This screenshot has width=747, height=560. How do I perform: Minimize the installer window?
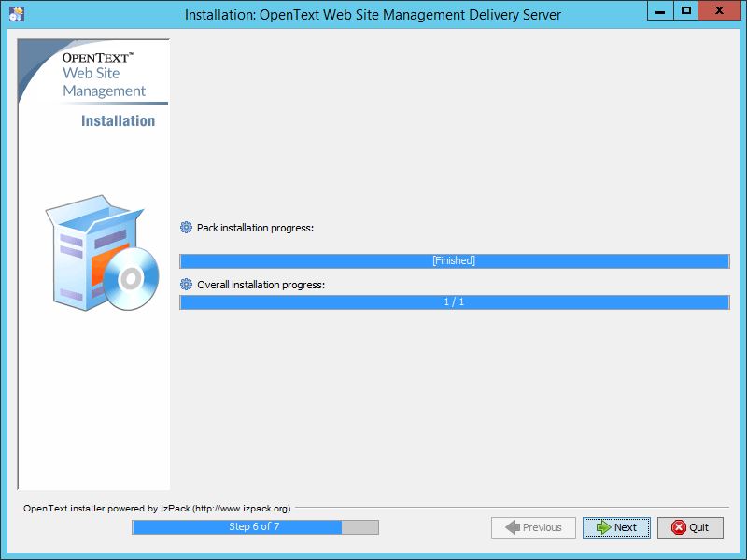[x=660, y=10]
